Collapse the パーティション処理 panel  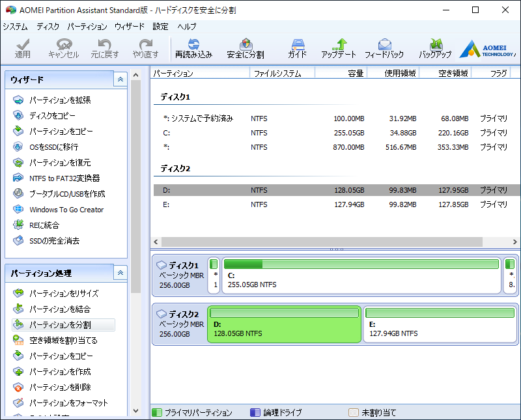pos(120,273)
